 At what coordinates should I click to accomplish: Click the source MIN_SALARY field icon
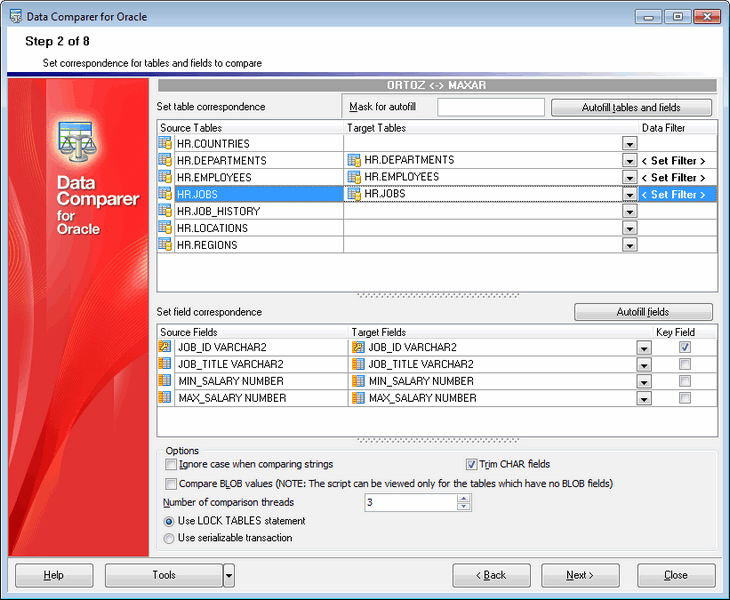pyautogui.click(x=165, y=380)
